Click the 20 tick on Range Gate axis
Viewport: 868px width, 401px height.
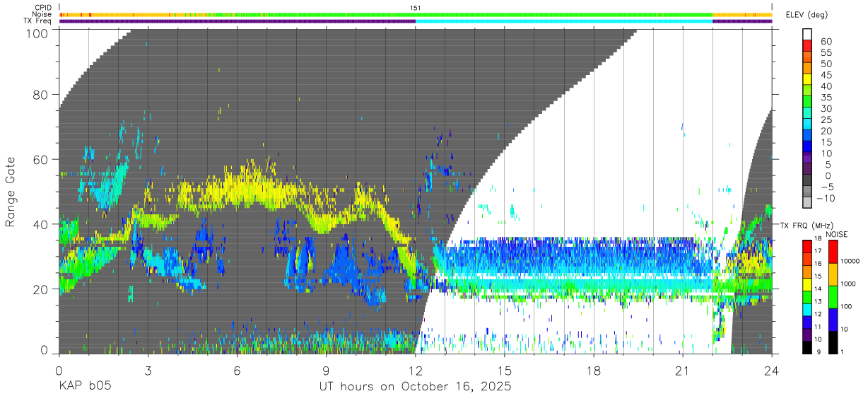pos(40,289)
